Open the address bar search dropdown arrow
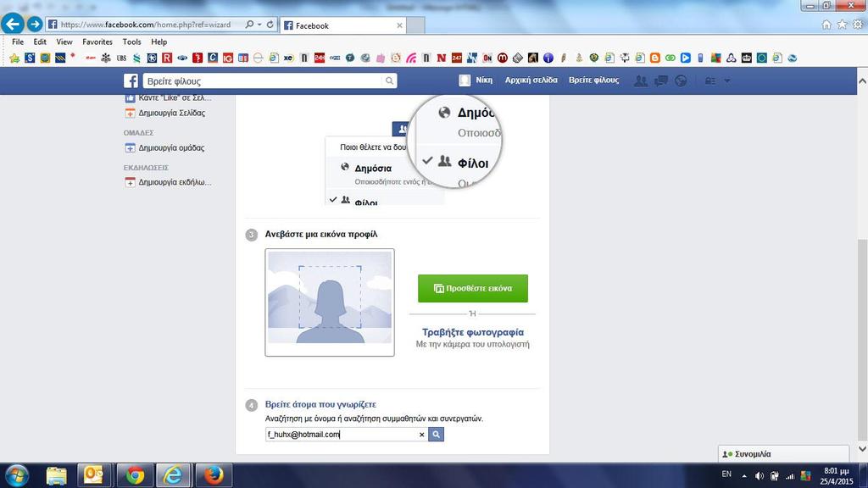 (x=259, y=25)
